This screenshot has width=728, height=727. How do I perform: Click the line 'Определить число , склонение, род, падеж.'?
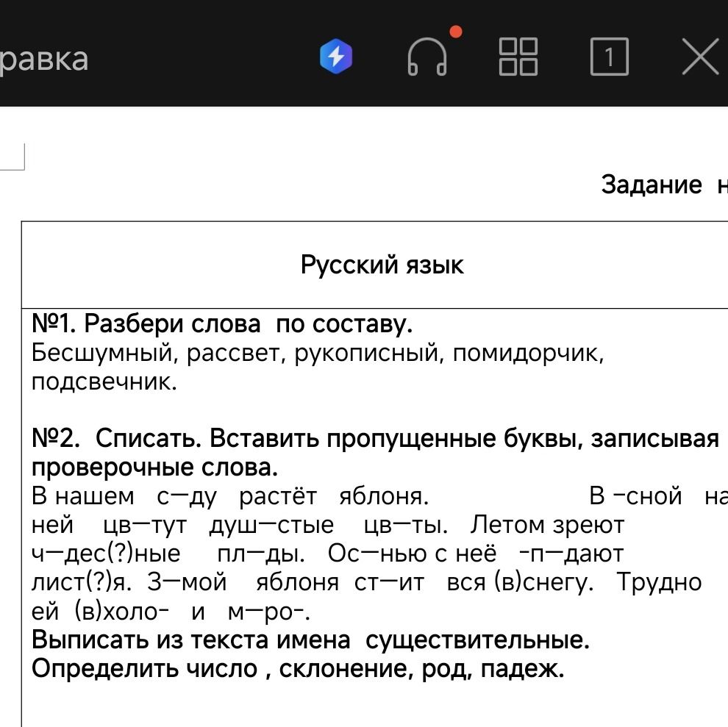(298, 670)
